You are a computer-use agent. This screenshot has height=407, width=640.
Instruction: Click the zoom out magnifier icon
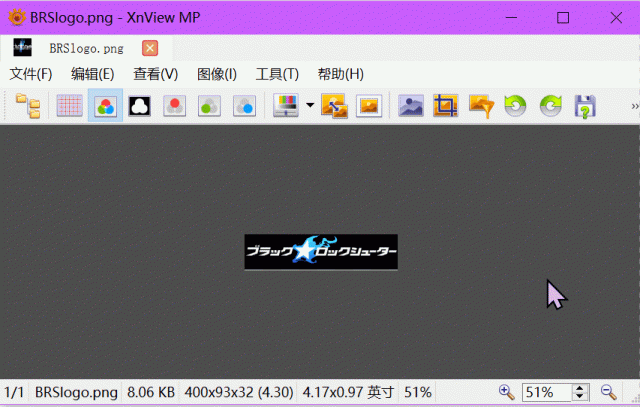click(608, 392)
